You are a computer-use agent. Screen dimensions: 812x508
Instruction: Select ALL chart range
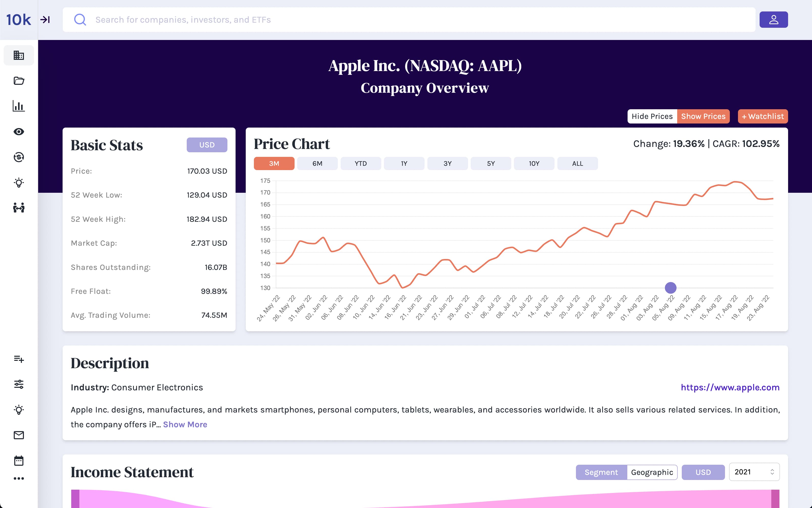pyautogui.click(x=577, y=164)
